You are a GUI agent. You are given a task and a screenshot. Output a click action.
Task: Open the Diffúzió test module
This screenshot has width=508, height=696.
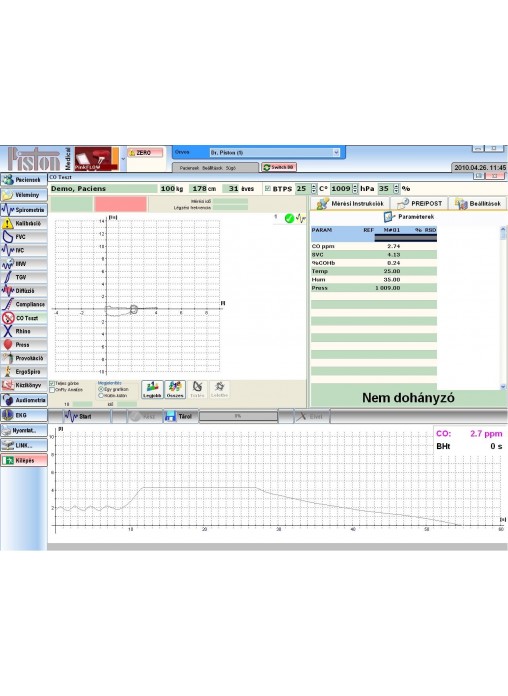click(x=24, y=291)
